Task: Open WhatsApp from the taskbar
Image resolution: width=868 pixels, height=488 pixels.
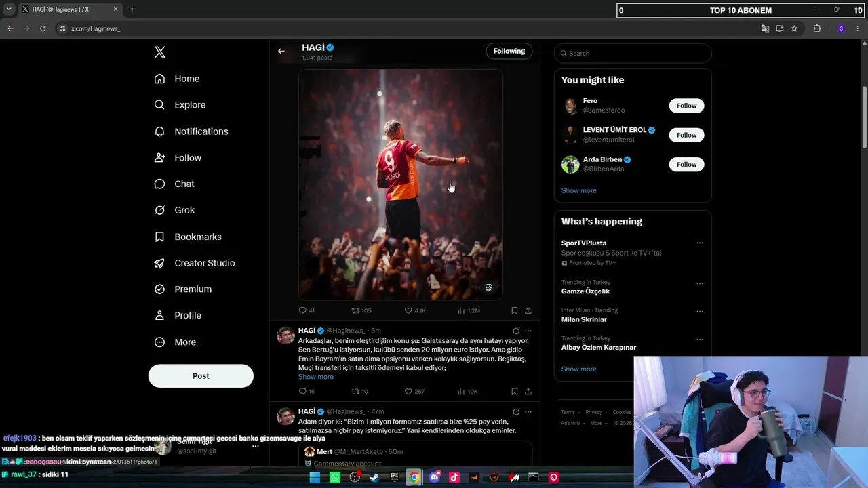Action: [335, 477]
